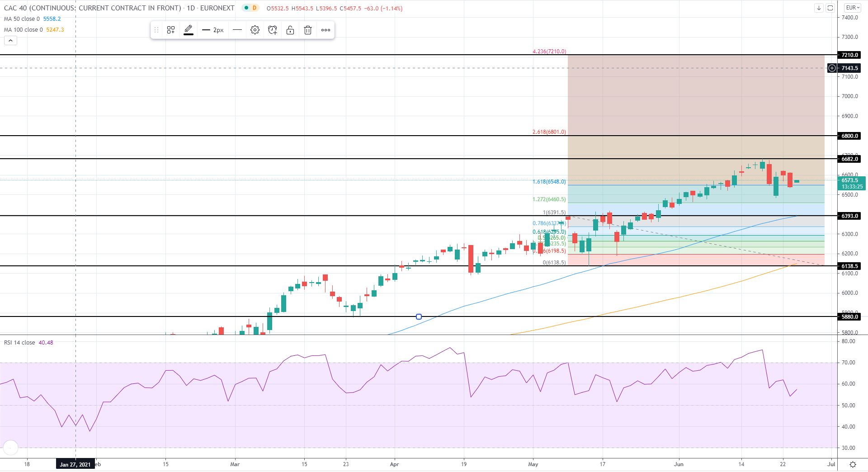Click the O5532.5 open value
Image resolution: width=868 pixels, height=472 pixels.
tap(278, 8)
